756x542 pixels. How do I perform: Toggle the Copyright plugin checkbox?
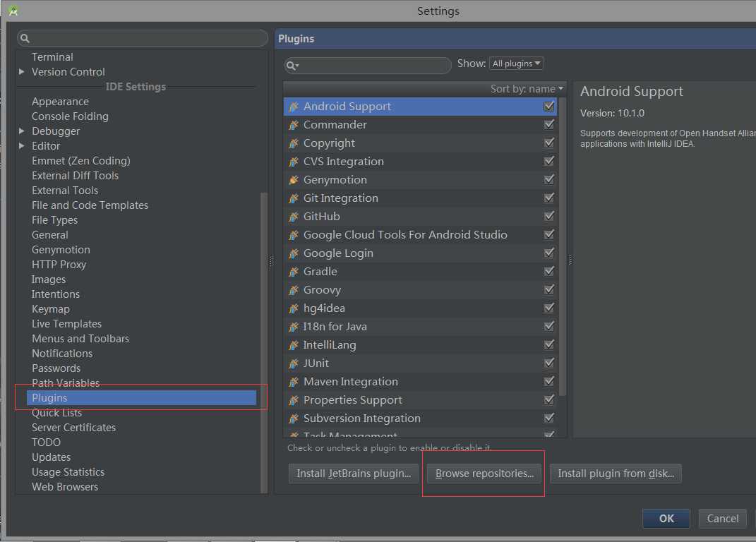click(x=548, y=143)
